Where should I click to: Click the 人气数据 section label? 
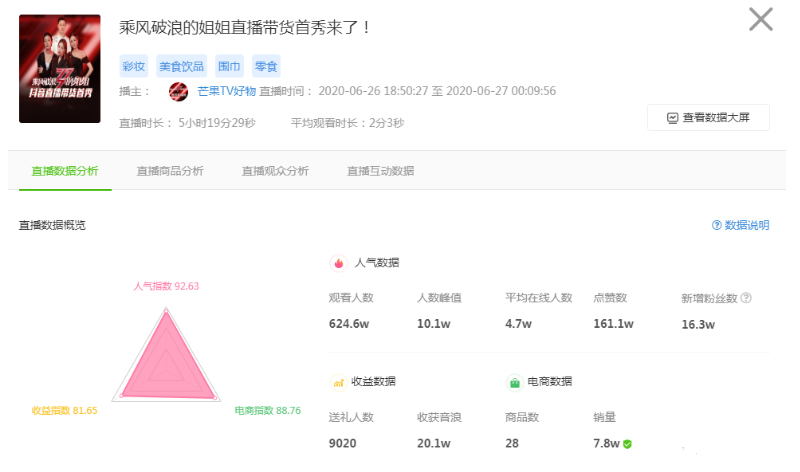pyautogui.click(x=377, y=263)
